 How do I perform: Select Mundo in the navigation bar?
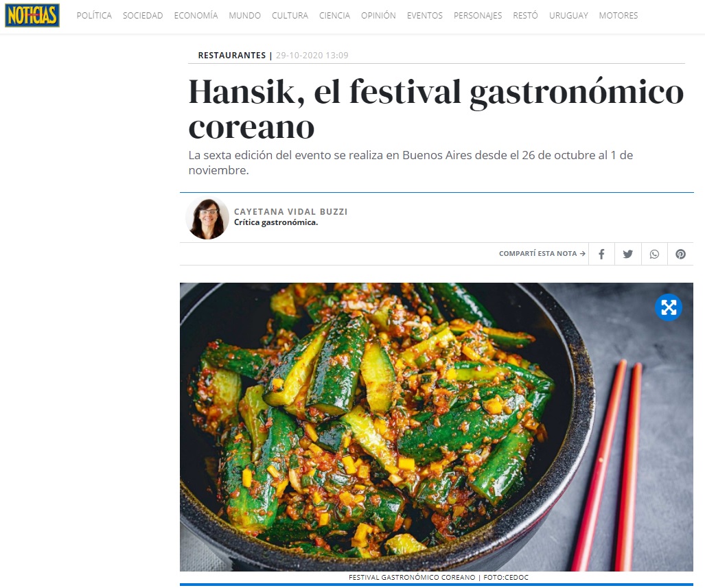click(244, 16)
